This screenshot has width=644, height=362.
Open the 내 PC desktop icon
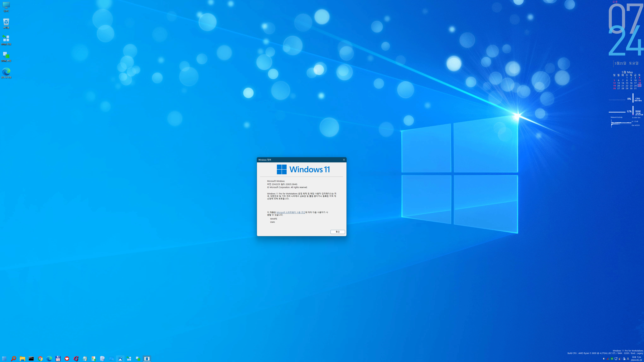[x=6, y=7]
